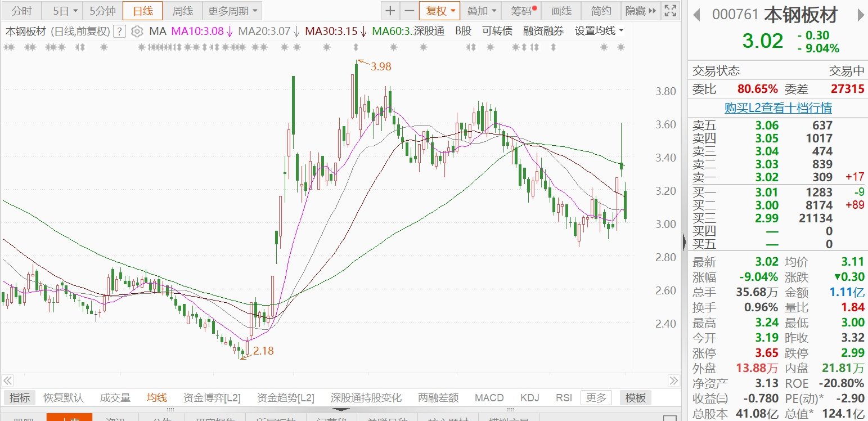The width and height of the screenshot is (868, 421).
Task: Click the 卖五 price 3.06
Action: (x=767, y=126)
